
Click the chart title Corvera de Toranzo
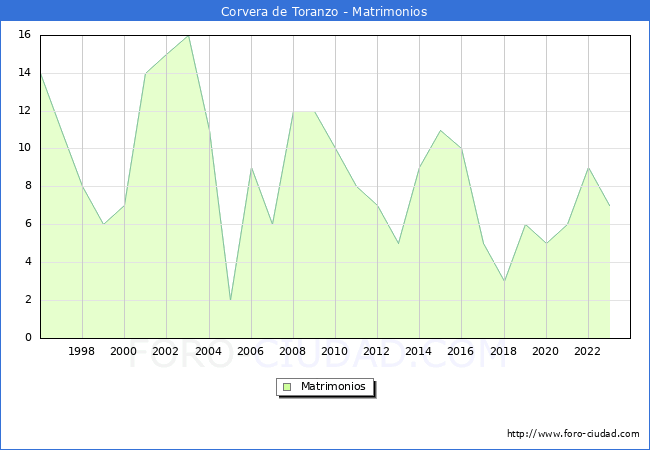[324, 12]
